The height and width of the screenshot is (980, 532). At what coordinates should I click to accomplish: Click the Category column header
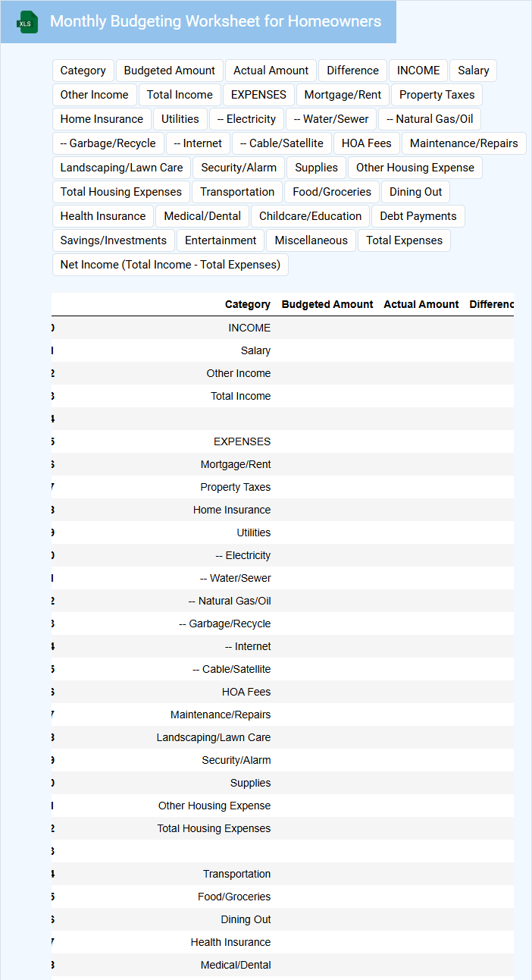click(247, 304)
